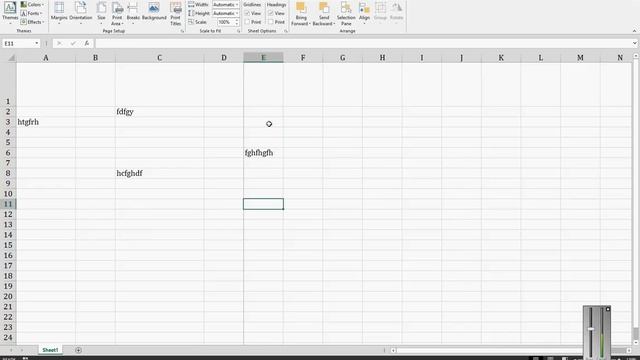Image resolution: width=640 pixels, height=360 pixels.
Task: Expand the formula bar arrow
Action: click(635, 43)
